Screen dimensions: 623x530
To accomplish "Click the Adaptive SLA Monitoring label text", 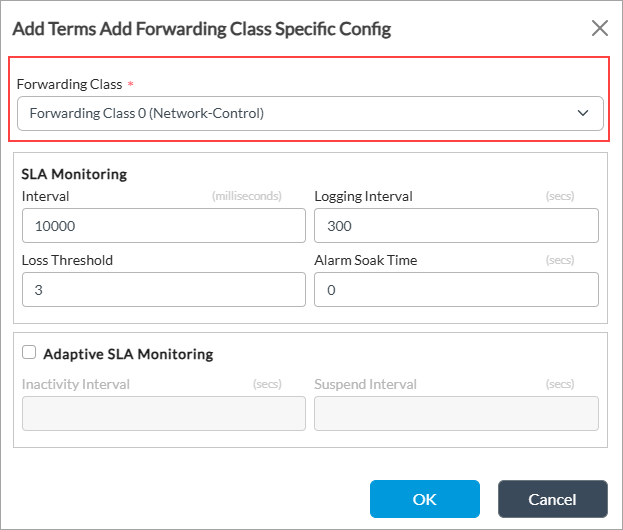I will coord(128,354).
